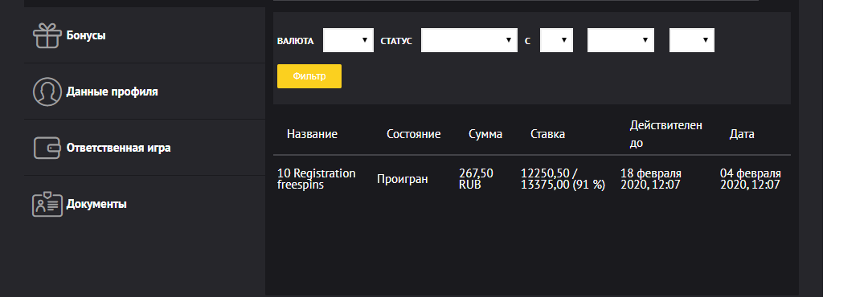The width and height of the screenshot is (868, 297).
Task: Click the 267,50 RUB amount
Action: (476, 179)
